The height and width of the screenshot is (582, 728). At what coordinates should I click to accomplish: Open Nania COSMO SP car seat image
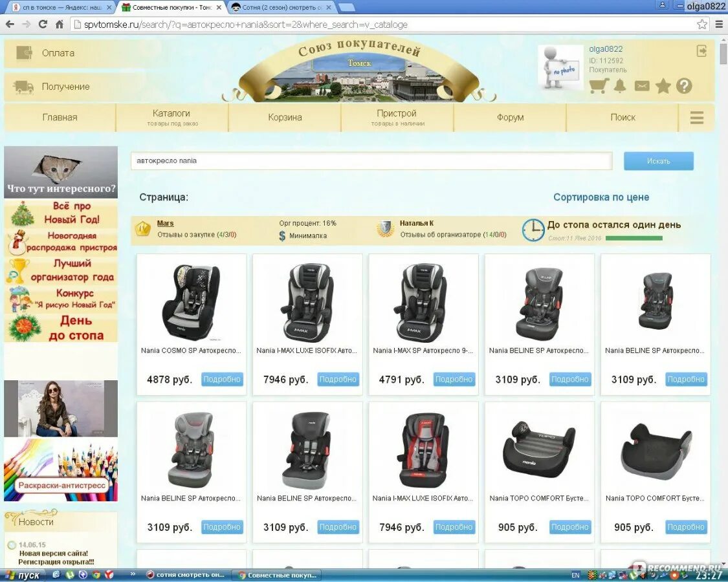(192, 302)
